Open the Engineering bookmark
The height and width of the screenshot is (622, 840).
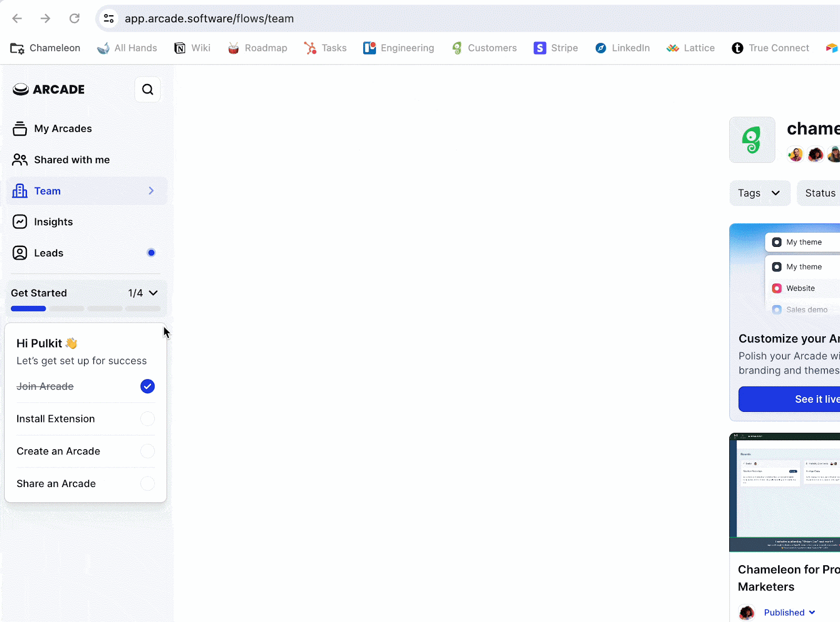pyautogui.click(x=398, y=48)
